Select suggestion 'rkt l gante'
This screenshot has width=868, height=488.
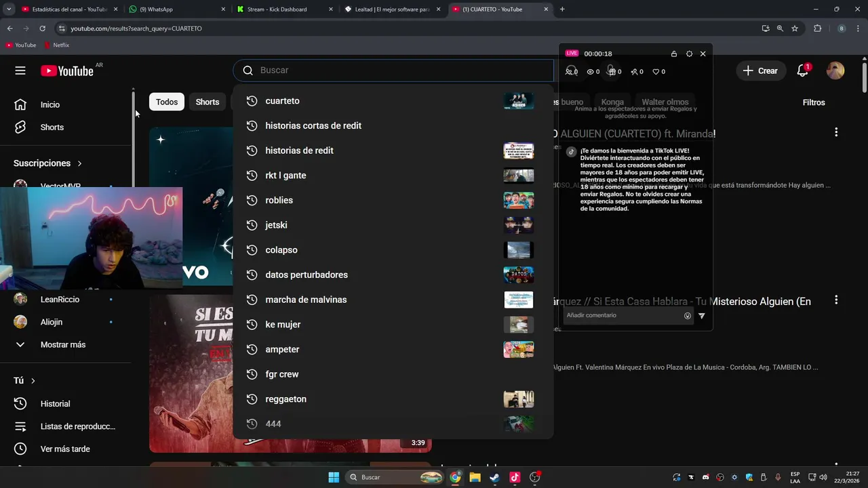393,176
